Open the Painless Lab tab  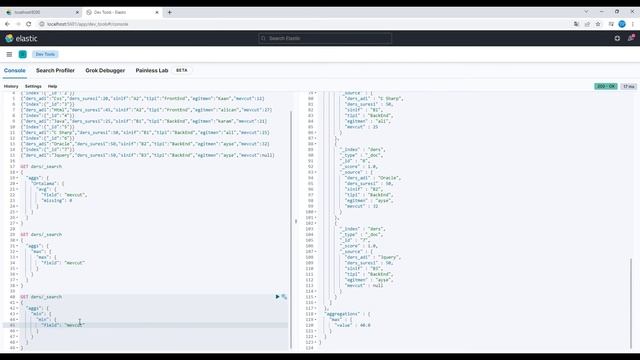click(152, 71)
